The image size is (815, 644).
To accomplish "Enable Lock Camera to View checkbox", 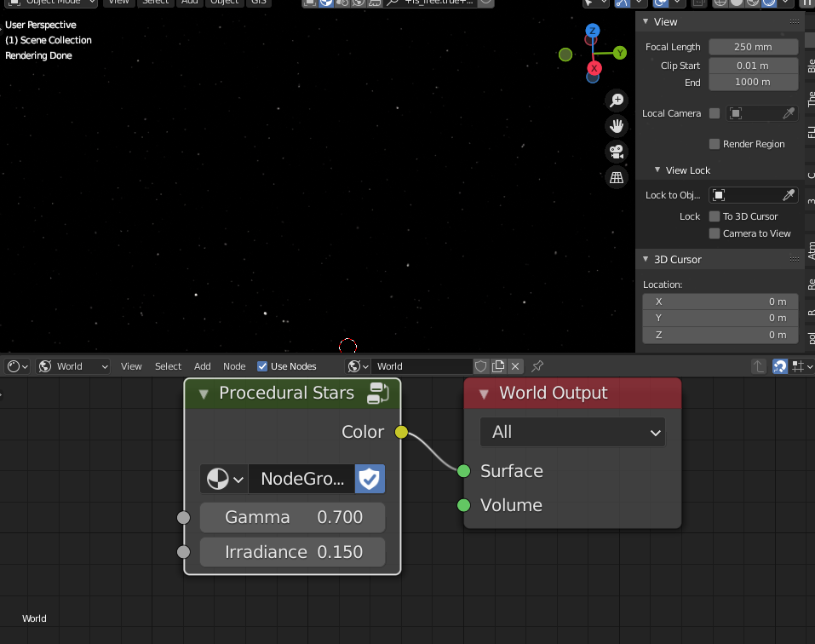I will 715,233.
